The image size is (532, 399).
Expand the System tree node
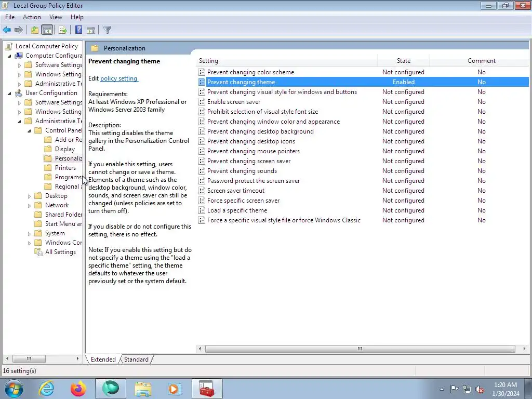29,234
